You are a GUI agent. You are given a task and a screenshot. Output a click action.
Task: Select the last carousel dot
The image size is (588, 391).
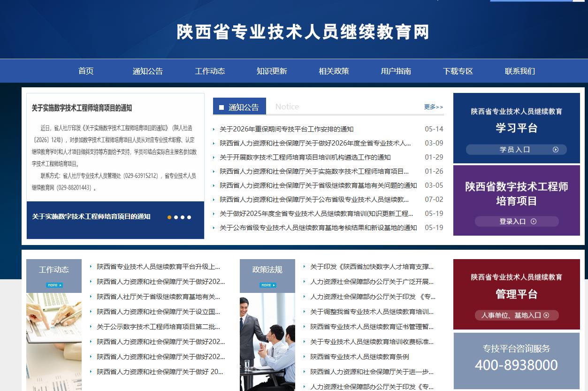(189, 217)
